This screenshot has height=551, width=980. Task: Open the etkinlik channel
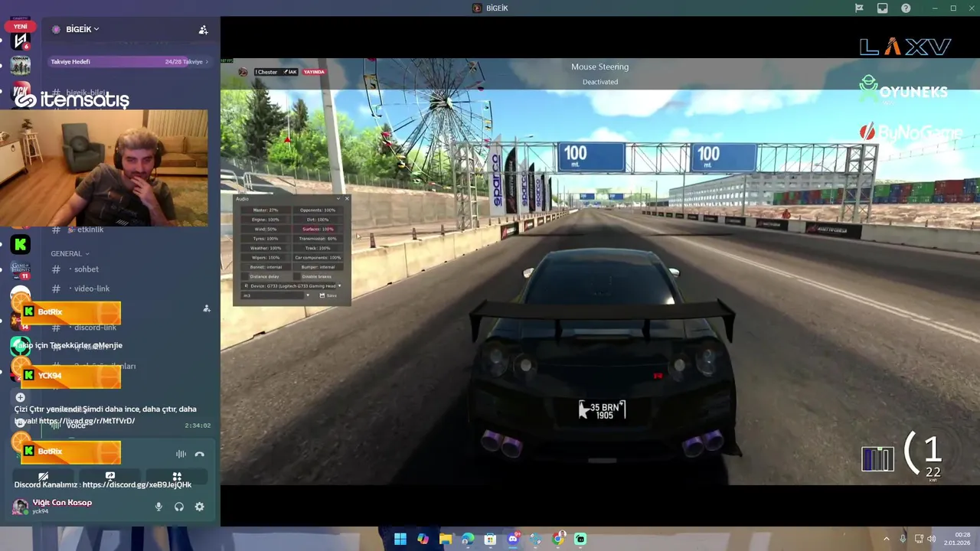point(90,230)
